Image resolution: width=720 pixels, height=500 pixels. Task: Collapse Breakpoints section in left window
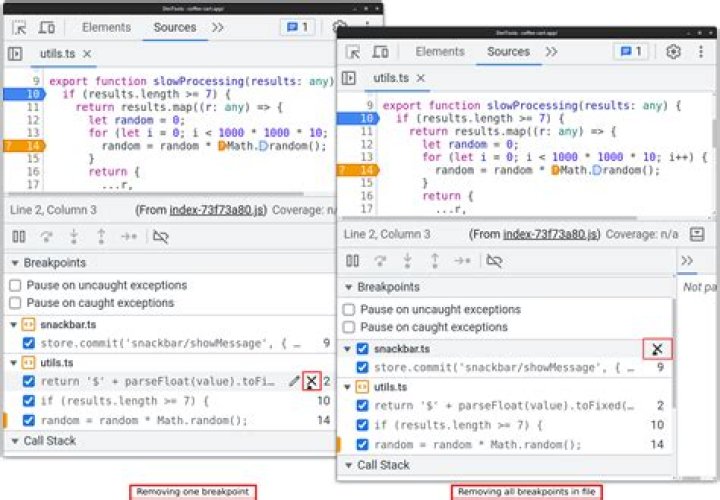[15, 263]
